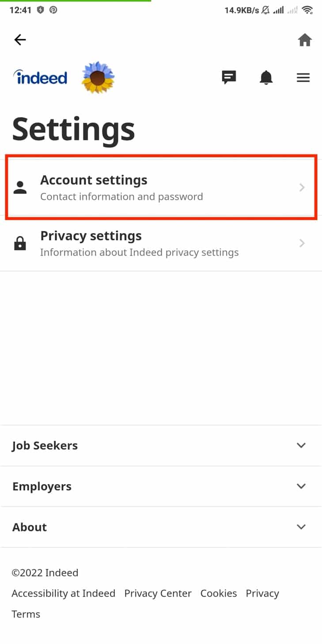Open the Indeed messages inbox icon
Screen dimensions: 322x644
pos(229,77)
